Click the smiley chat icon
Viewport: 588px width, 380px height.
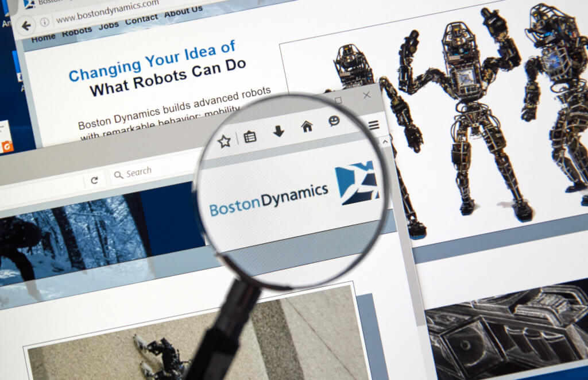click(334, 121)
